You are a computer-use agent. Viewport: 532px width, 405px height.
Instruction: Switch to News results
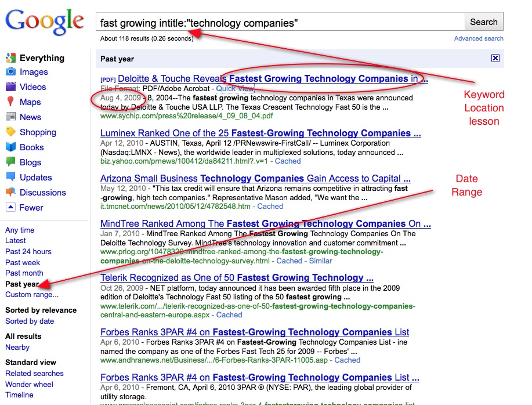(31, 117)
